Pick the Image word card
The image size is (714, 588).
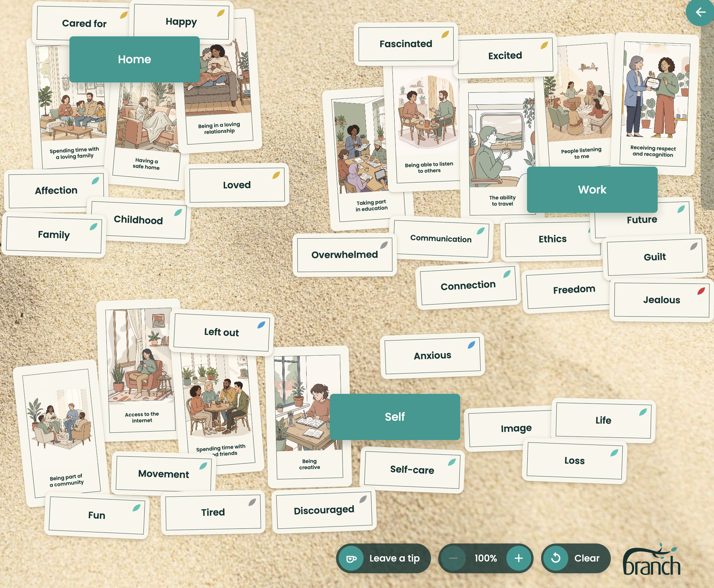[516, 429]
